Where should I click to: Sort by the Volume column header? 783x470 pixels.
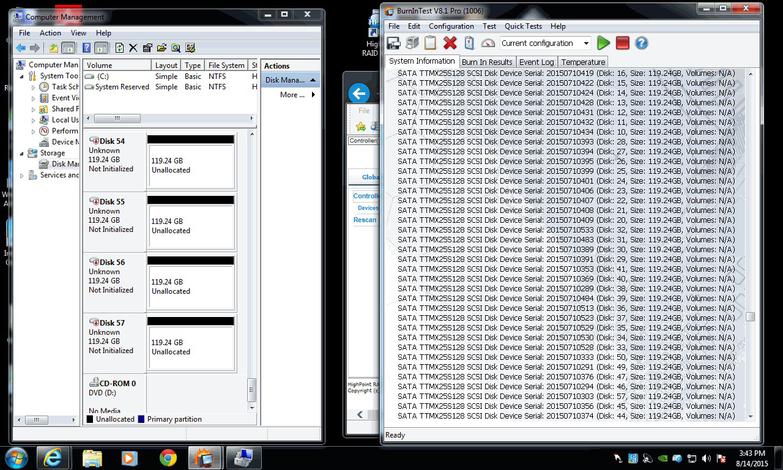click(x=117, y=65)
